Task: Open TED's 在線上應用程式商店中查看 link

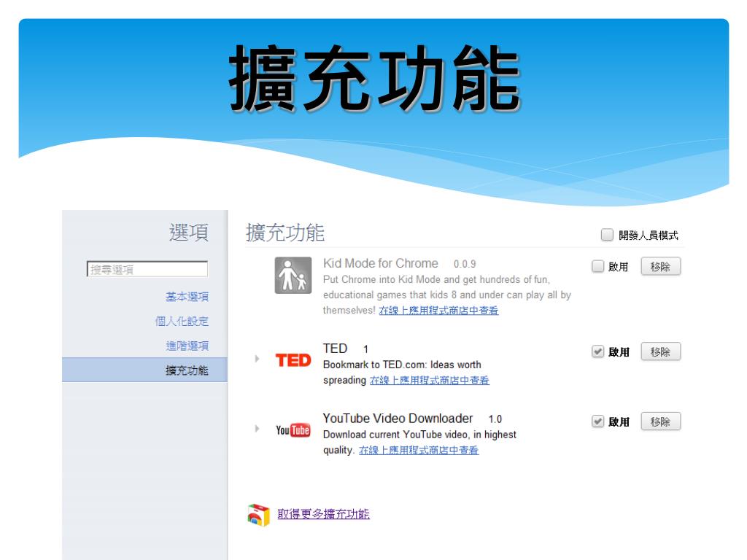Action: point(429,380)
